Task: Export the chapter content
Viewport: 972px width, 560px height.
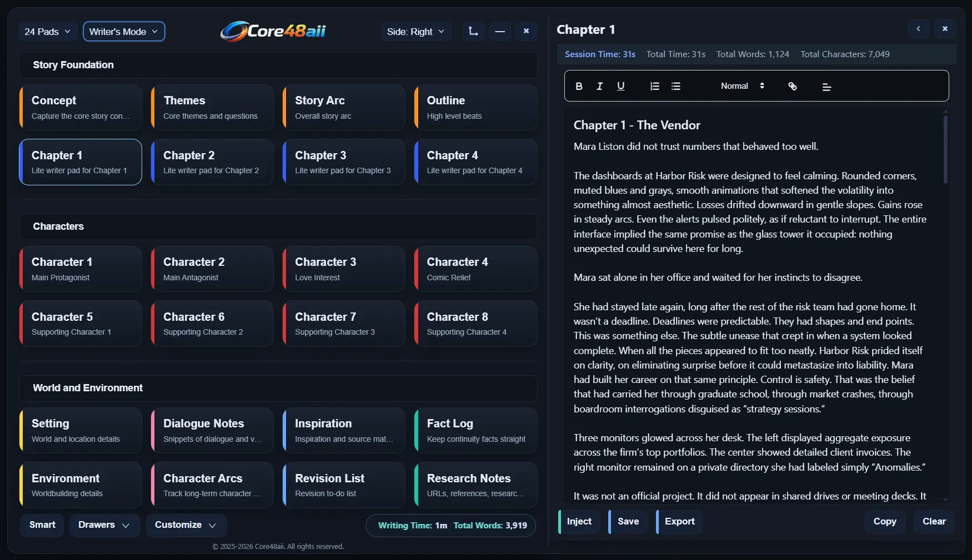Action: click(x=679, y=521)
